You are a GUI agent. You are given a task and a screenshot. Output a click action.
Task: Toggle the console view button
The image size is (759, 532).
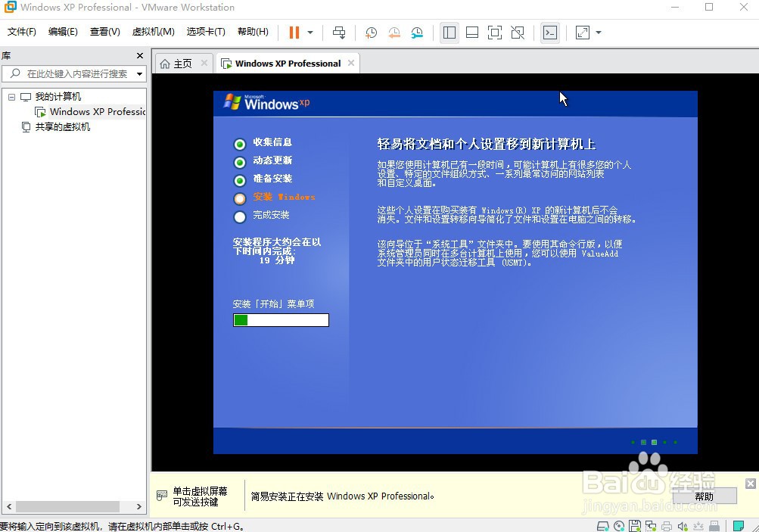550,33
